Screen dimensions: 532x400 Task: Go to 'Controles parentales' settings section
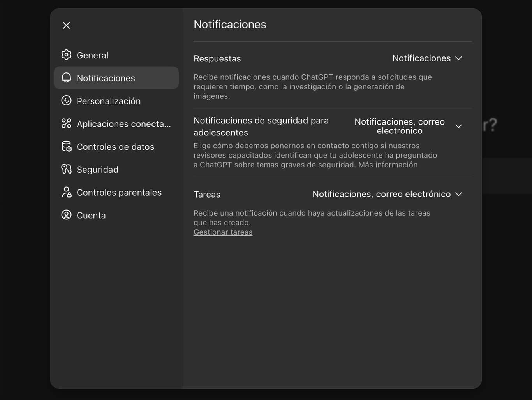click(x=119, y=193)
